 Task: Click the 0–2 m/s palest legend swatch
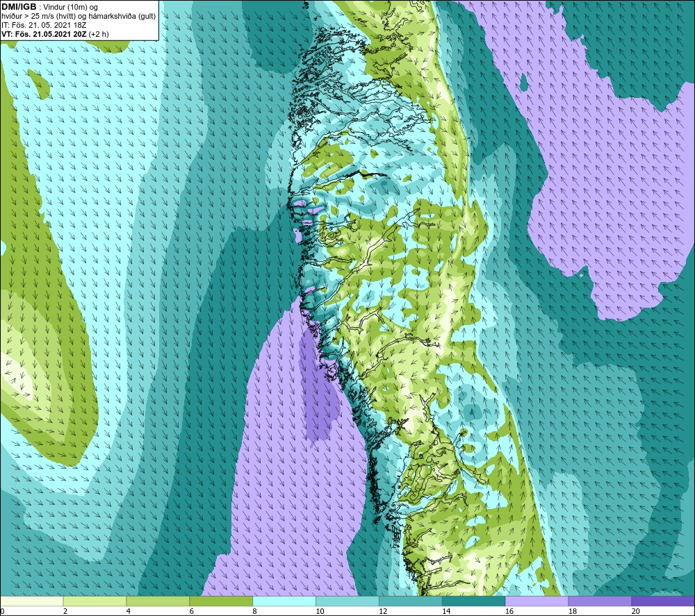tap(32, 601)
